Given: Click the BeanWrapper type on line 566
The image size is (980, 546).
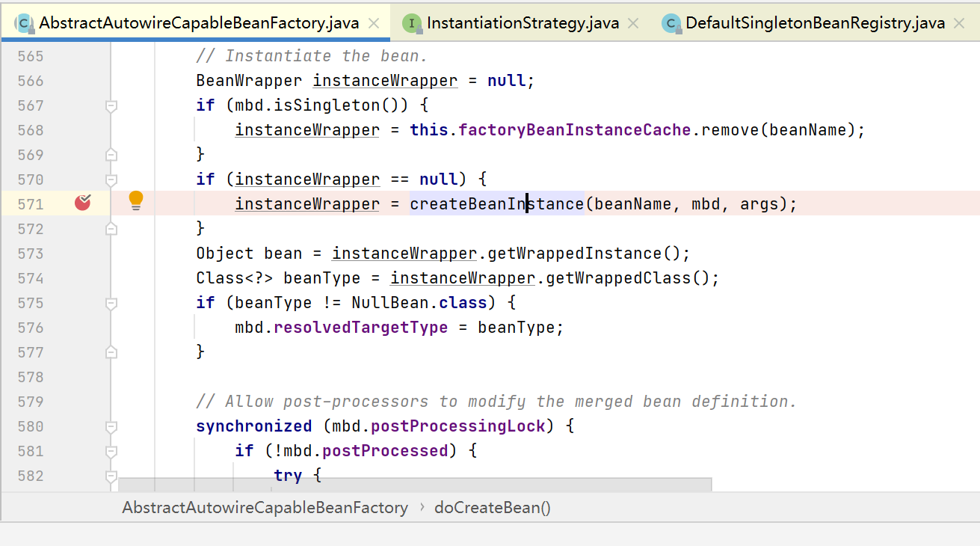Looking at the screenshot, I should click(x=249, y=81).
